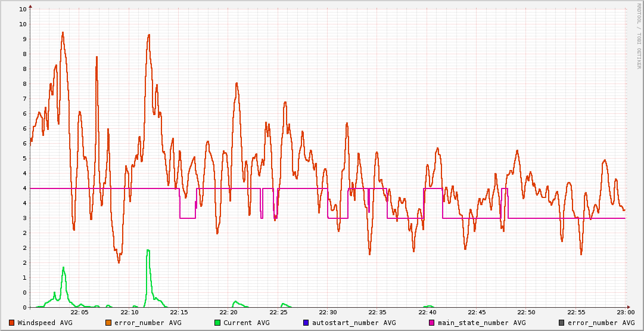Click the dark gray error_number legend swatch
This screenshot has width=644, height=331.
[561, 323]
